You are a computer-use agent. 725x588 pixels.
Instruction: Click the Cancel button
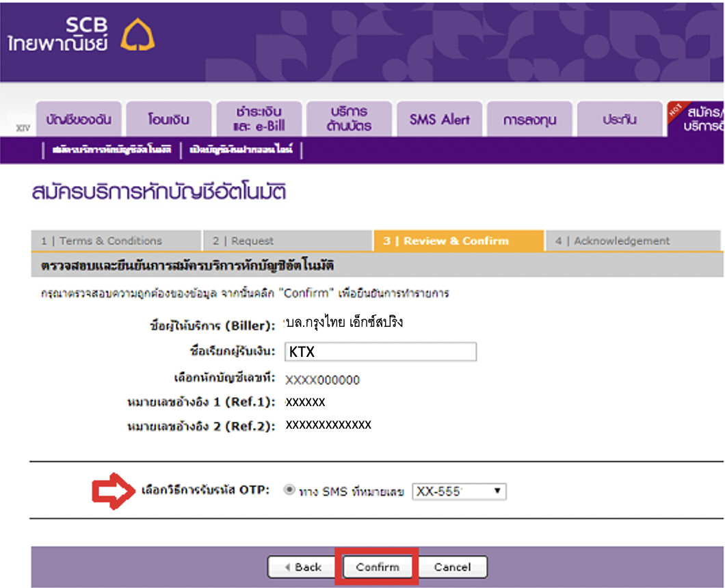pyautogui.click(x=453, y=567)
